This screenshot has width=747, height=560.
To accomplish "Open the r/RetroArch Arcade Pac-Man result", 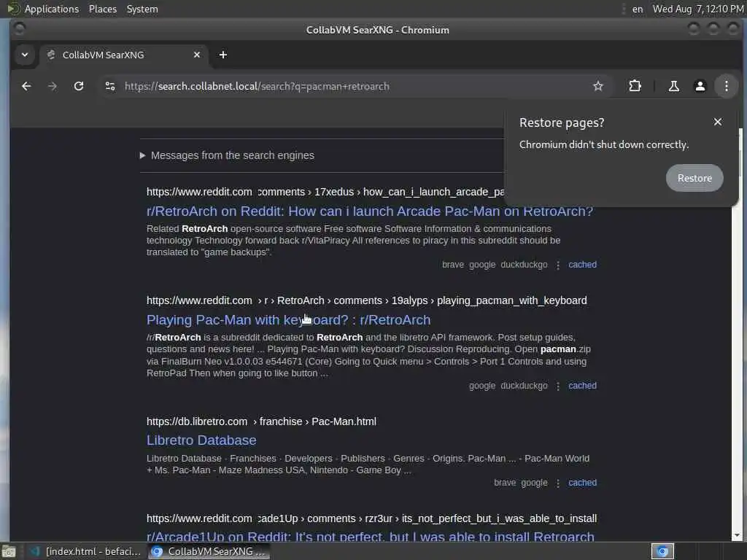I will point(370,211).
